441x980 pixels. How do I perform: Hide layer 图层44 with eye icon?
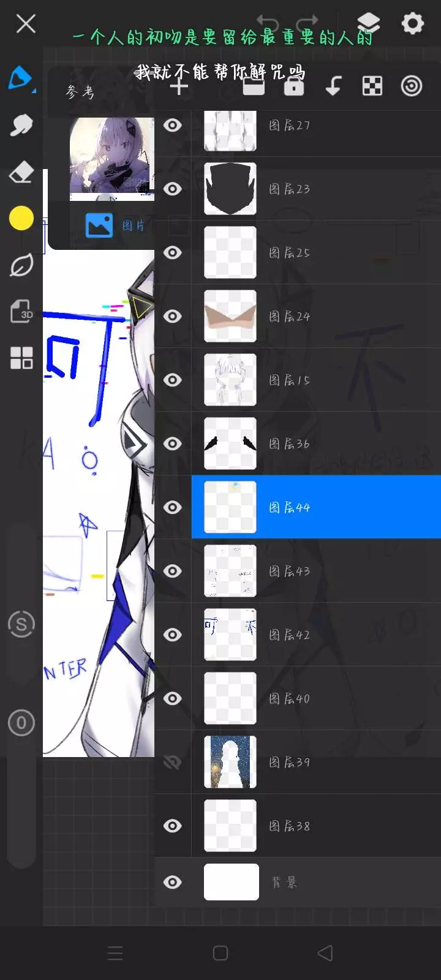173,507
